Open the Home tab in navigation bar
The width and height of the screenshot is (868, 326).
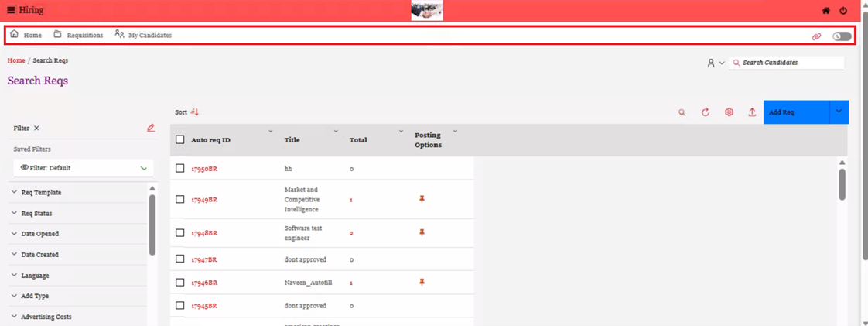point(26,34)
